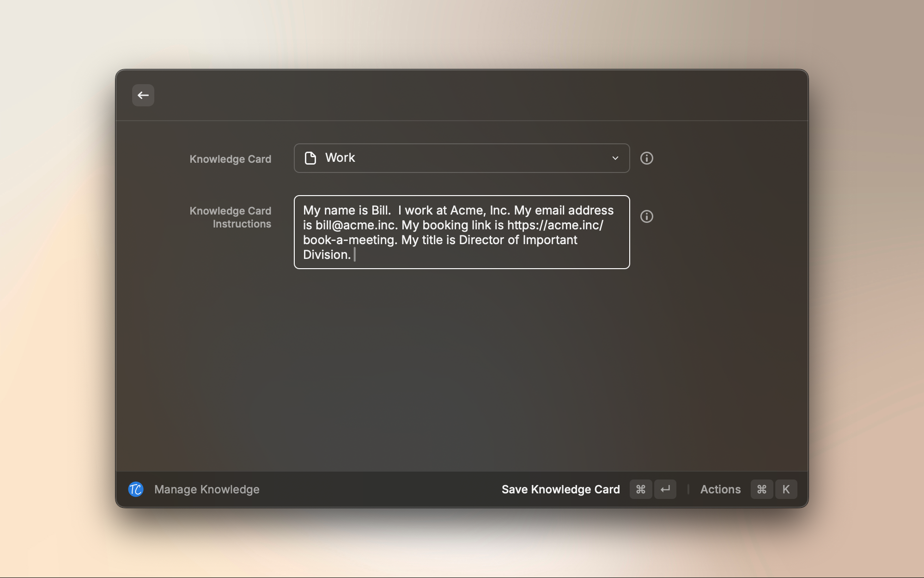Click the return key icon near Save Knowledge Card
Viewport: 924px width, 578px height.
tap(665, 489)
